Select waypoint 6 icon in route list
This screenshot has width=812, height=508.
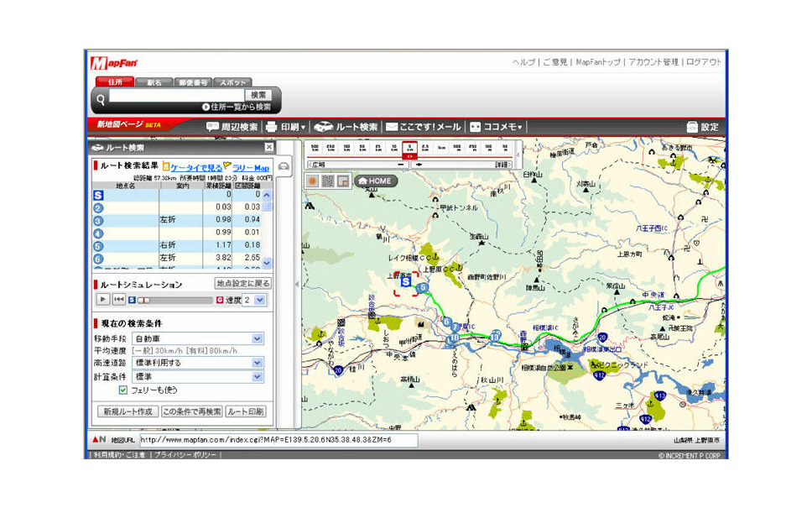coord(98,259)
